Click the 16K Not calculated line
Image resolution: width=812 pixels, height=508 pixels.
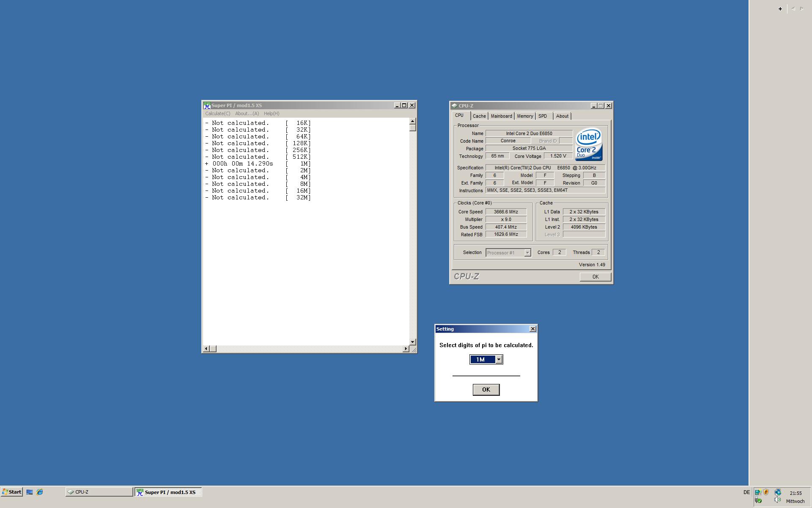coord(258,123)
